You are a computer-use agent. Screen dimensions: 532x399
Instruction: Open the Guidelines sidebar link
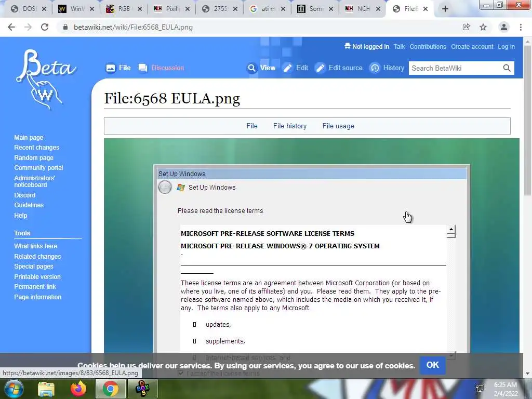point(29,205)
